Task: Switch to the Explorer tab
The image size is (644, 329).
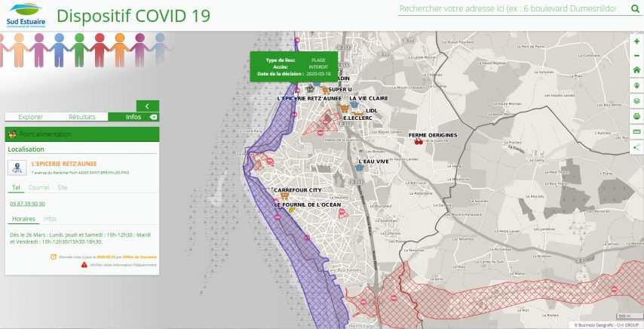Action: pos(30,117)
